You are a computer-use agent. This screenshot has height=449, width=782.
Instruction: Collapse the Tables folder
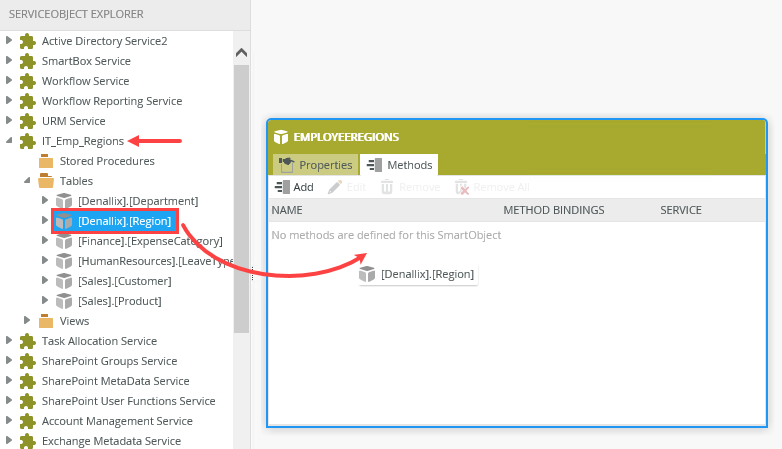(x=27, y=181)
